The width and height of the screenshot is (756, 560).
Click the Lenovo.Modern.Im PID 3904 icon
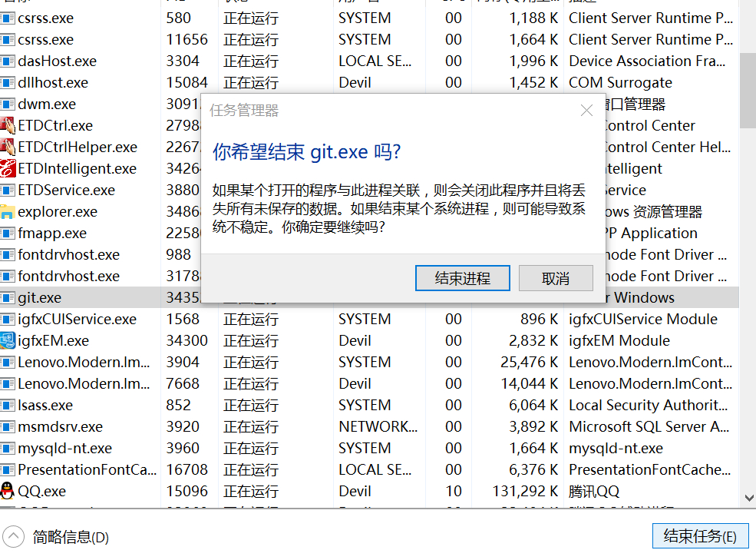tap(8, 362)
